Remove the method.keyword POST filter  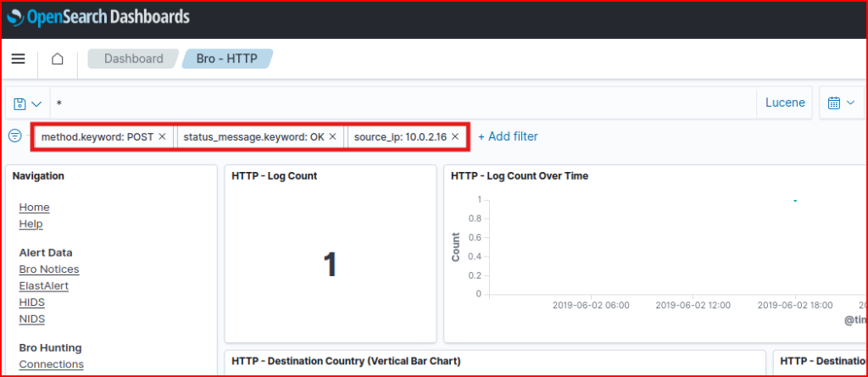[x=162, y=136]
